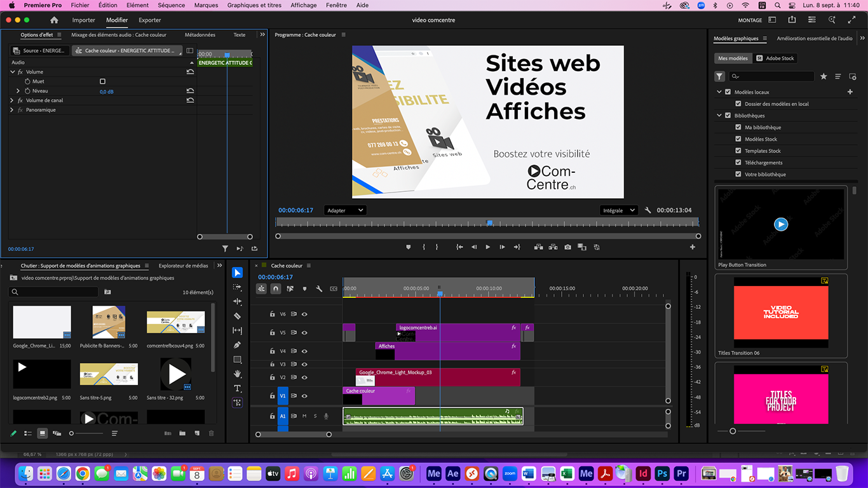The image size is (868, 488).
Task: Select the Razor tool
Action: [x=237, y=316]
